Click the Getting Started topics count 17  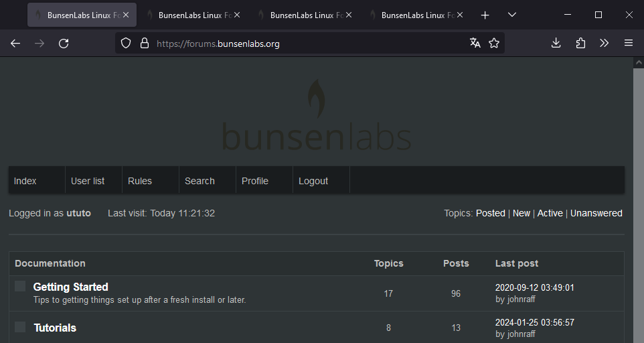point(388,293)
